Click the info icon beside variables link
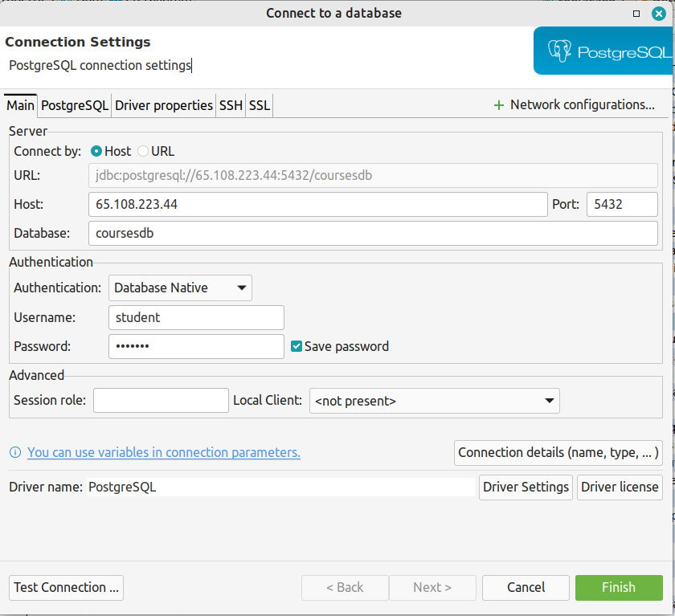675x616 pixels. pyautogui.click(x=14, y=453)
